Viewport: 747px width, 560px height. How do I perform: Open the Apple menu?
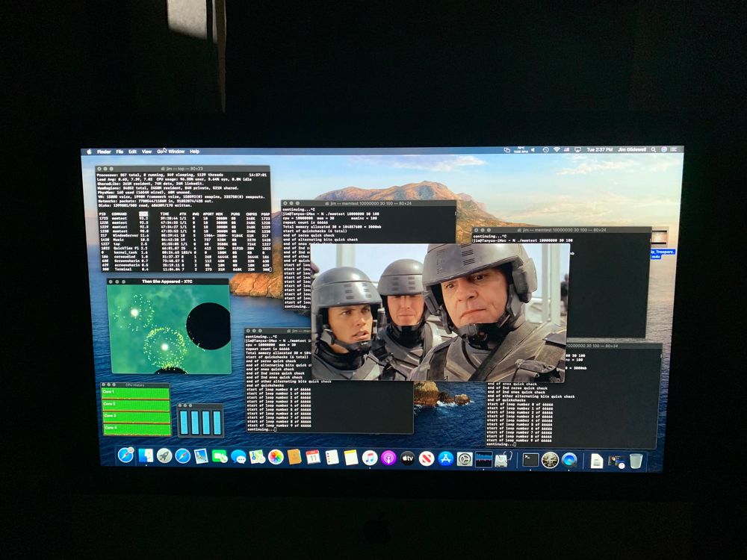[x=89, y=152]
